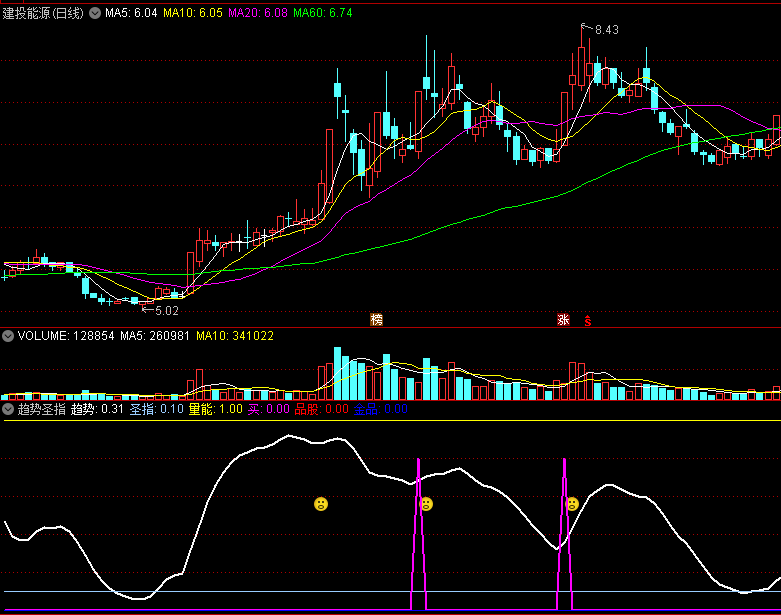This screenshot has width=781, height=615.
Task: Open the dropdown arrow beside 建投能源(日线)
Action: click(95, 13)
